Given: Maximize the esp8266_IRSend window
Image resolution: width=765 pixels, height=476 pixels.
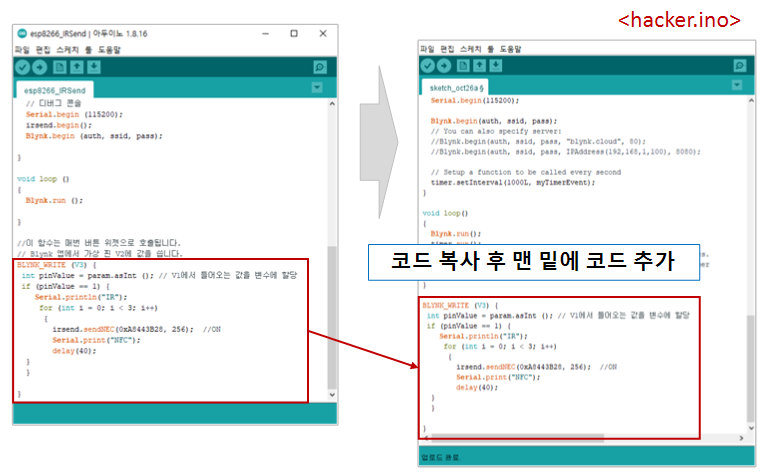Looking at the screenshot, I should point(294,34).
